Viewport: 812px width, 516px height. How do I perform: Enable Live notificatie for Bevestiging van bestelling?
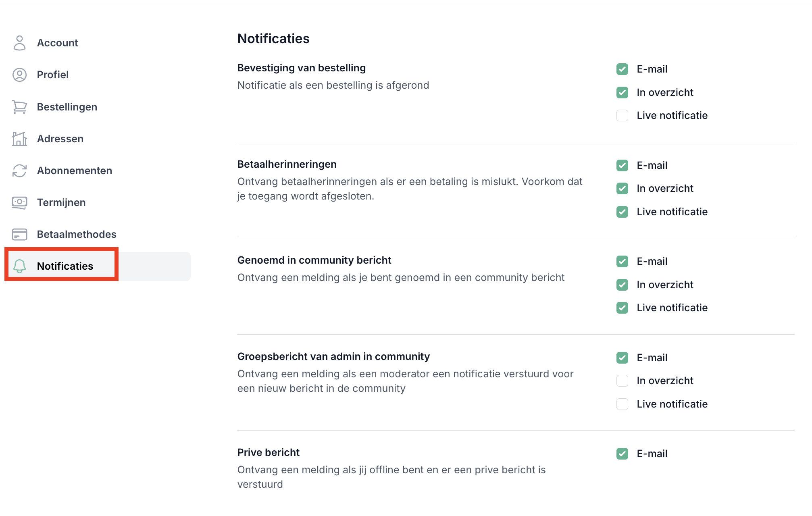(622, 116)
